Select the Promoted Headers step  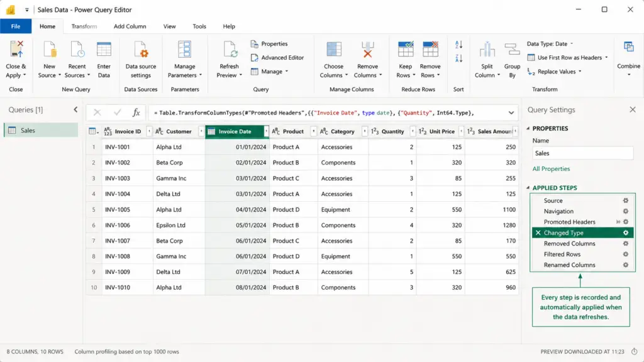coord(569,222)
